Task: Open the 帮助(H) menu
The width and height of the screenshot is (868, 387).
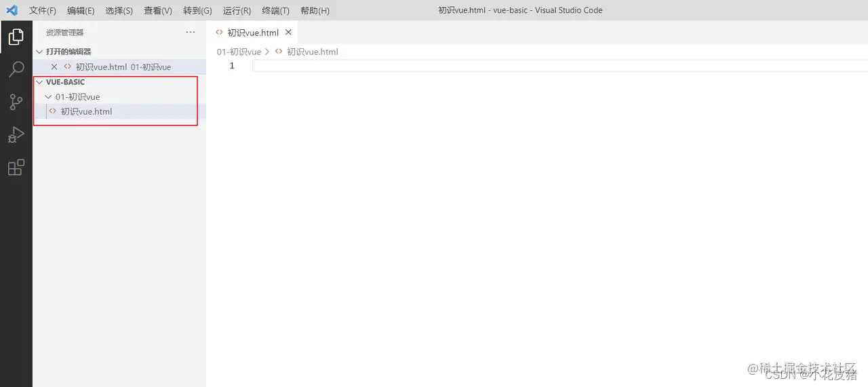Action: [315, 11]
